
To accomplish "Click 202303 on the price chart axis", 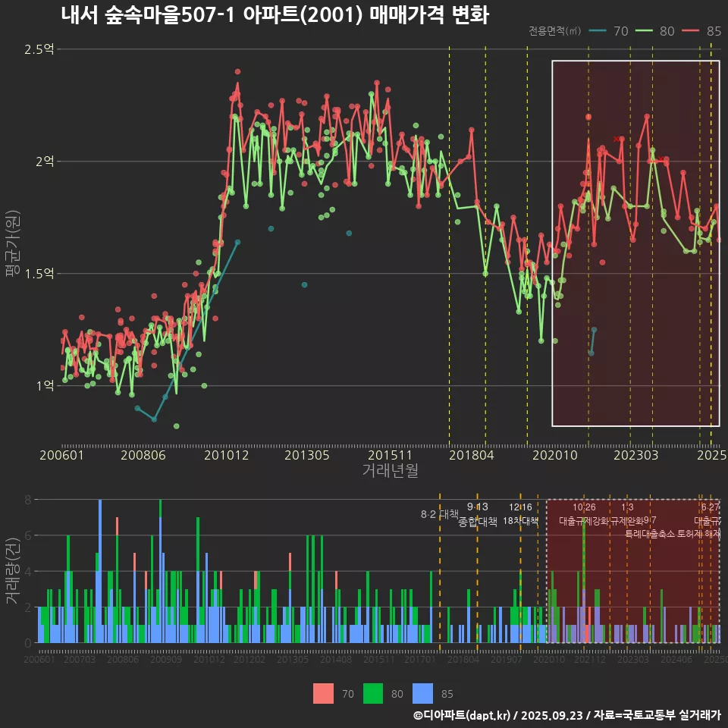I will tap(636, 455).
